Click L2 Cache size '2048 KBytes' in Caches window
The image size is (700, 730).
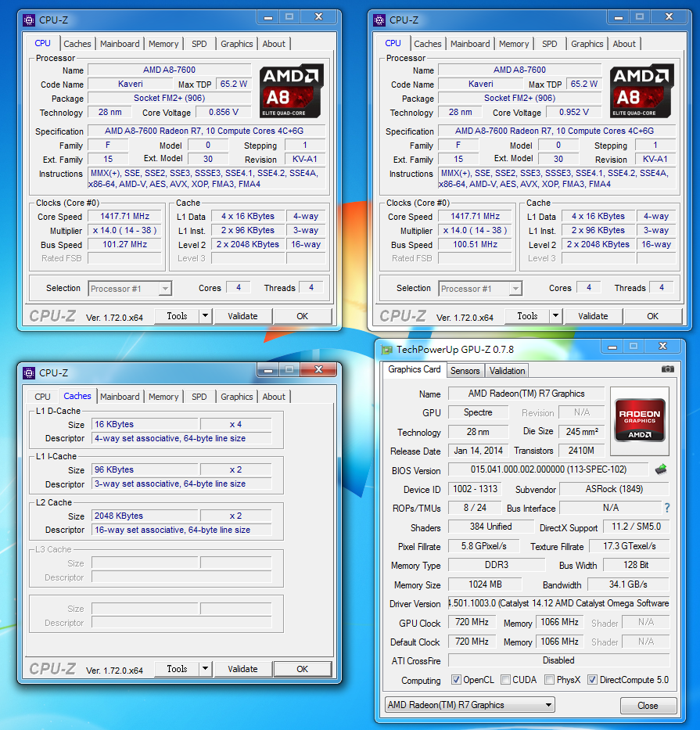point(145,516)
